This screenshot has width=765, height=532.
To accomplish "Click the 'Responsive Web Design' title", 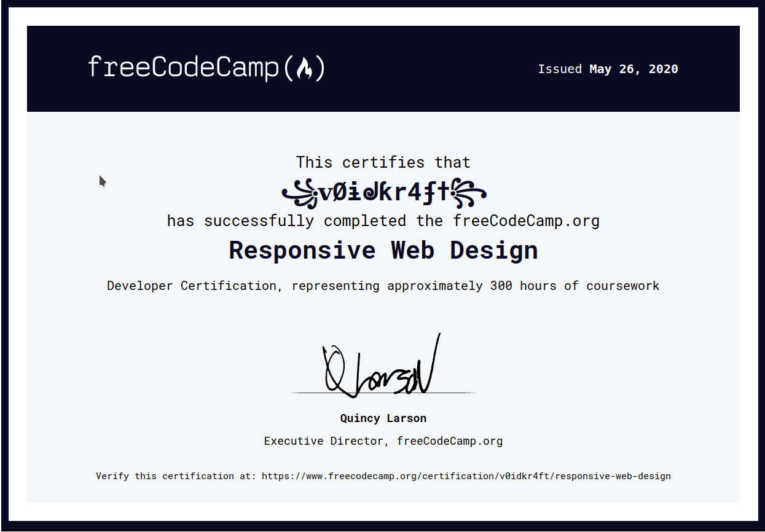I will 383,250.
